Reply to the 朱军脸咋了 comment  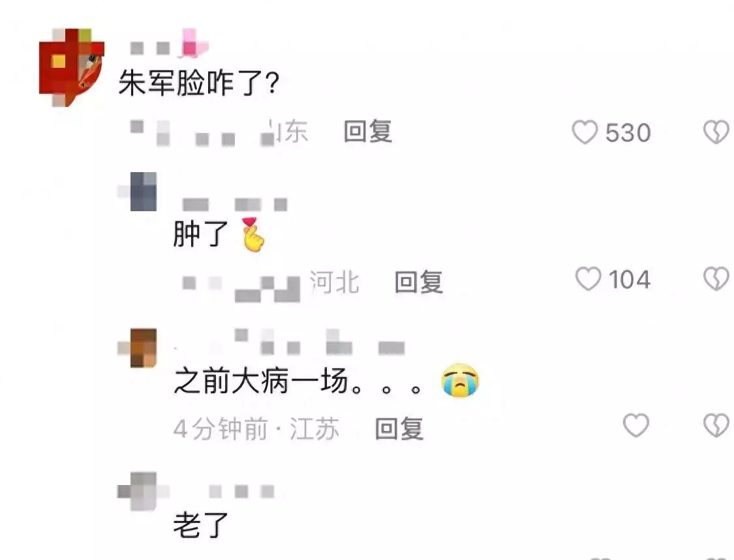tap(368, 131)
